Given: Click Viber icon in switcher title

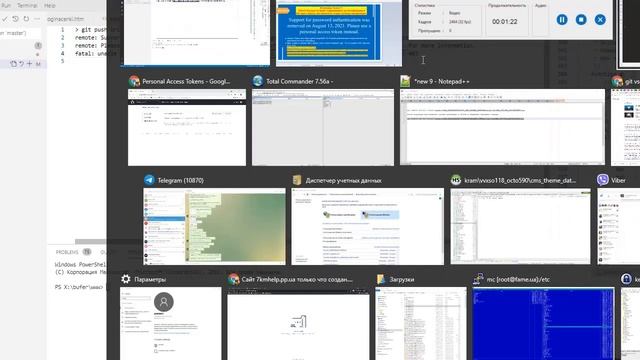Looking at the screenshot, I should (602, 180).
